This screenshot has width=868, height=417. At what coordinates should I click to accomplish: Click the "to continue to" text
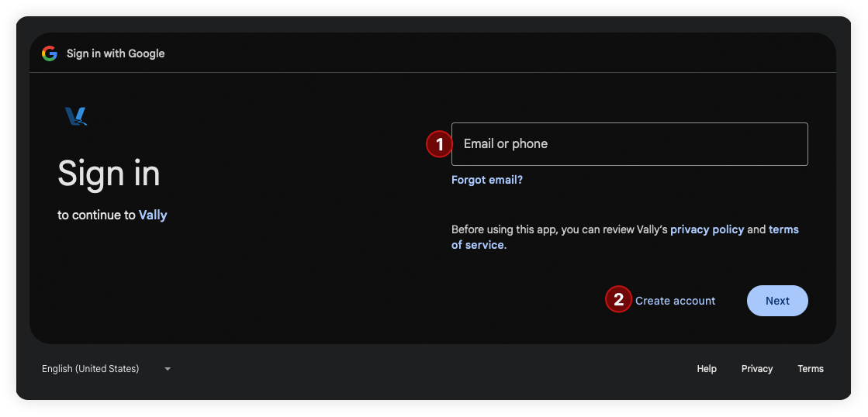point(96,215)
